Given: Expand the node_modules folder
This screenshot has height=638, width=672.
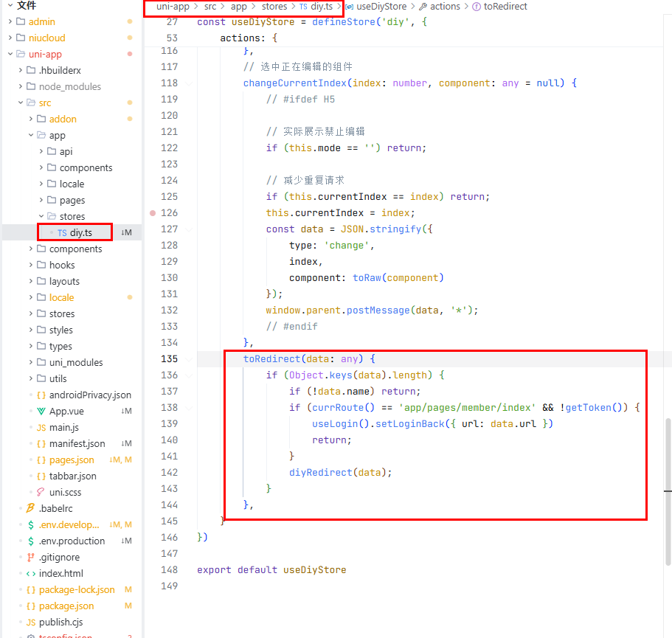Looking at the screenshot, I should point(70,86).
